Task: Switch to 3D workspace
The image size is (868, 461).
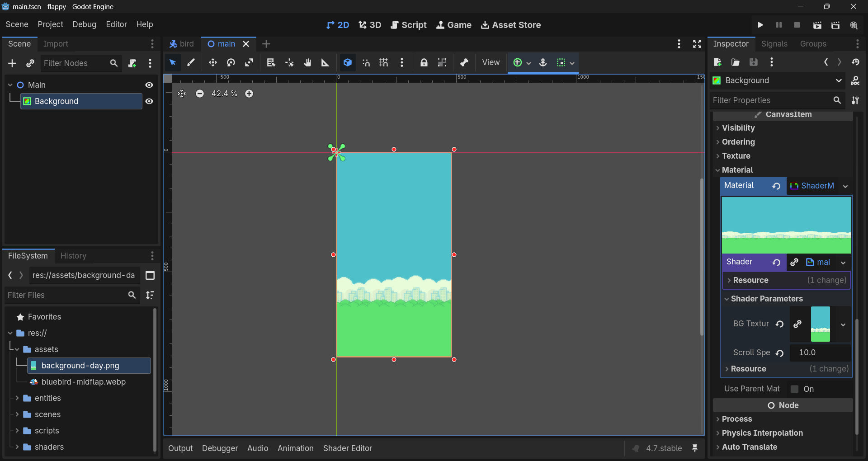Action: click(370, 25)
